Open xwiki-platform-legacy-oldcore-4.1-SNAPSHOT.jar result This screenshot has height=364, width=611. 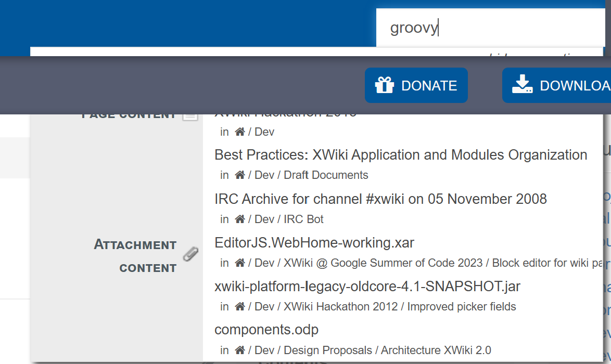point(367,287)
